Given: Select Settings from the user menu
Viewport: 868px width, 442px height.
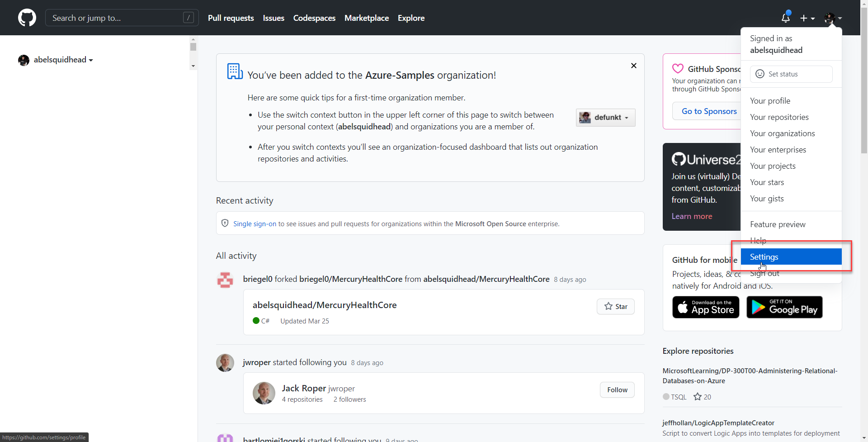Looking at the screenshot, I should [x=764, y=257].
